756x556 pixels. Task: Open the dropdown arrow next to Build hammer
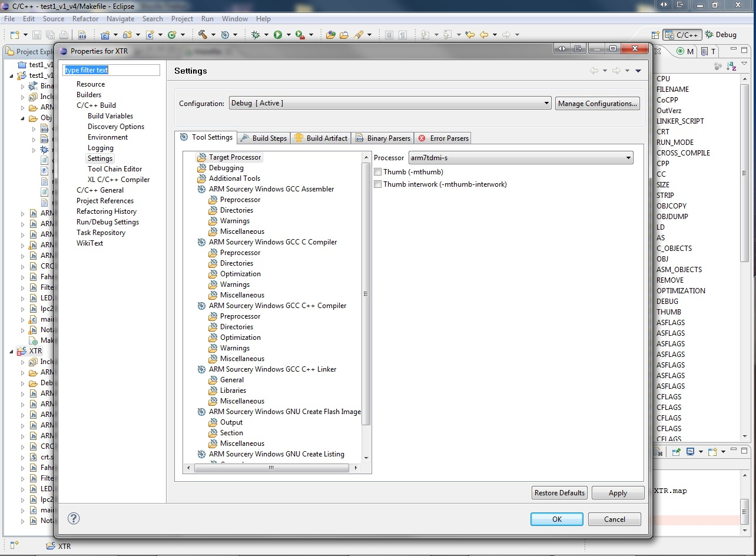tap(213, 35)
